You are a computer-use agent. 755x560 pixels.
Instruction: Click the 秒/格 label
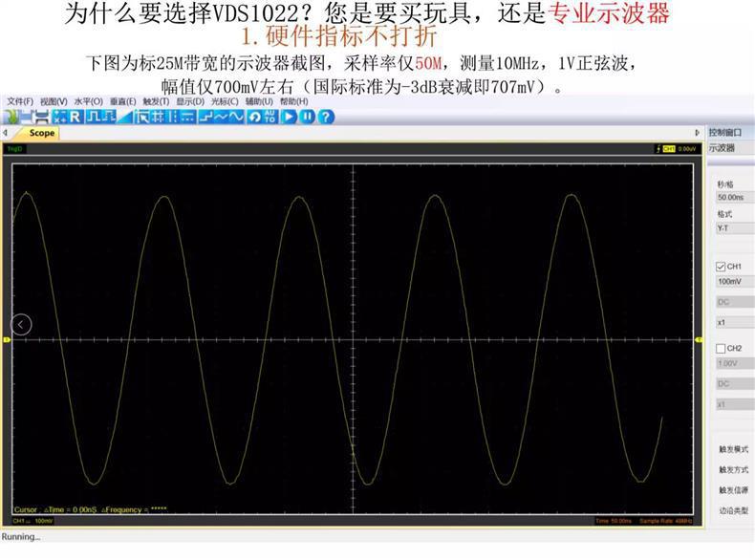725,184
